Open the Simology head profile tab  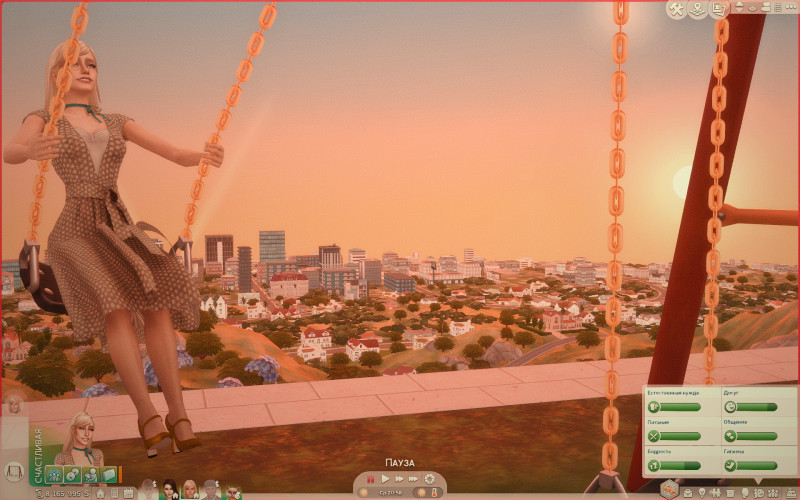pos(745,493)
